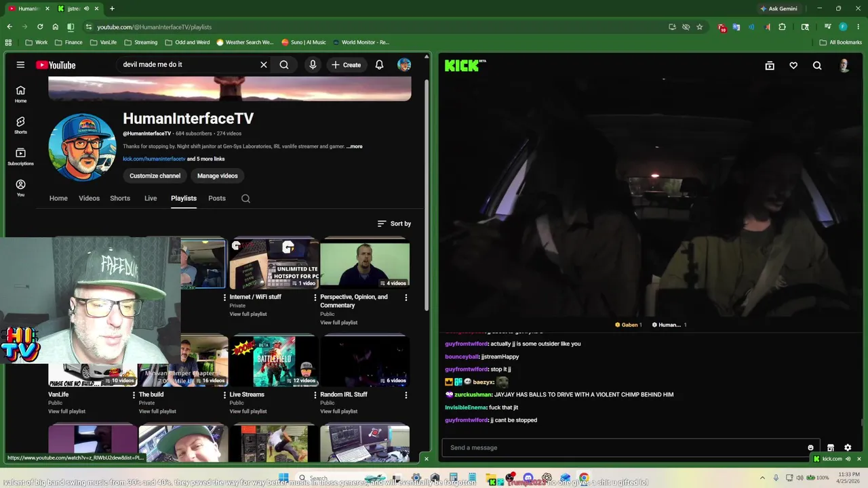Open Subscriptions in YouTube sidebar
Image resolution: width=868 pixels, height=488 pixels.
coord(20,157)
